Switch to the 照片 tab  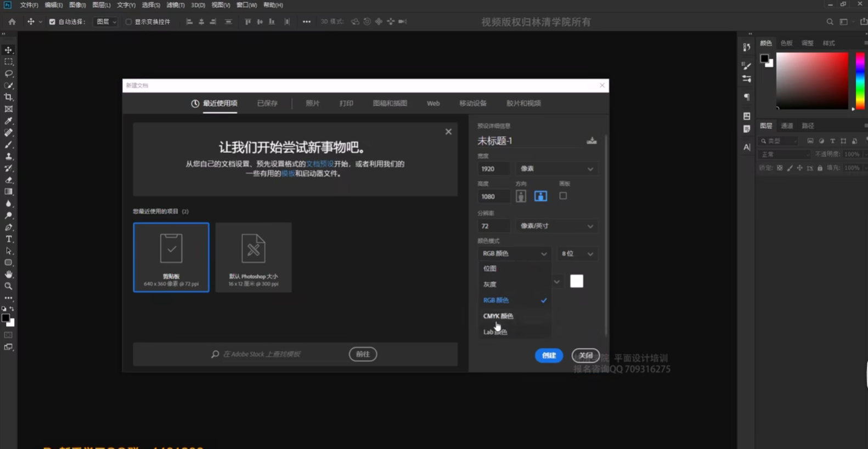pyautogui.click(x=312, y=103)
